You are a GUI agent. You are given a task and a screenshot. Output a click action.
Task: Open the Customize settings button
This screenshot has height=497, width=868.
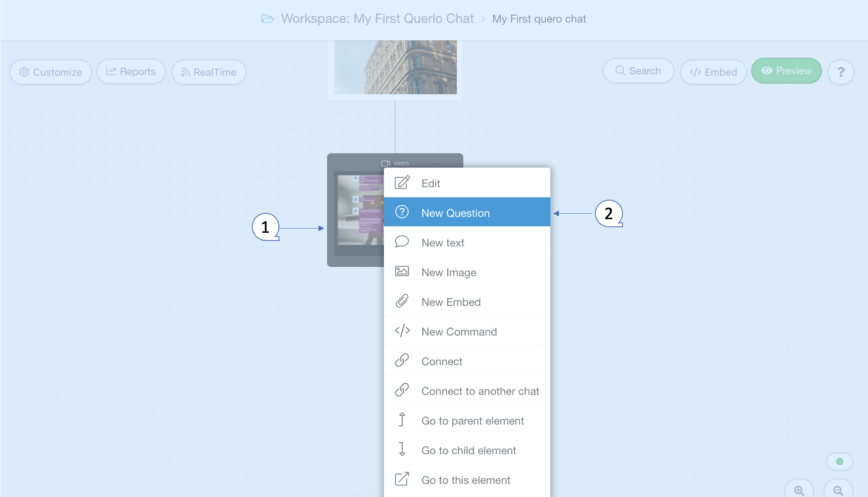(51, 72)
